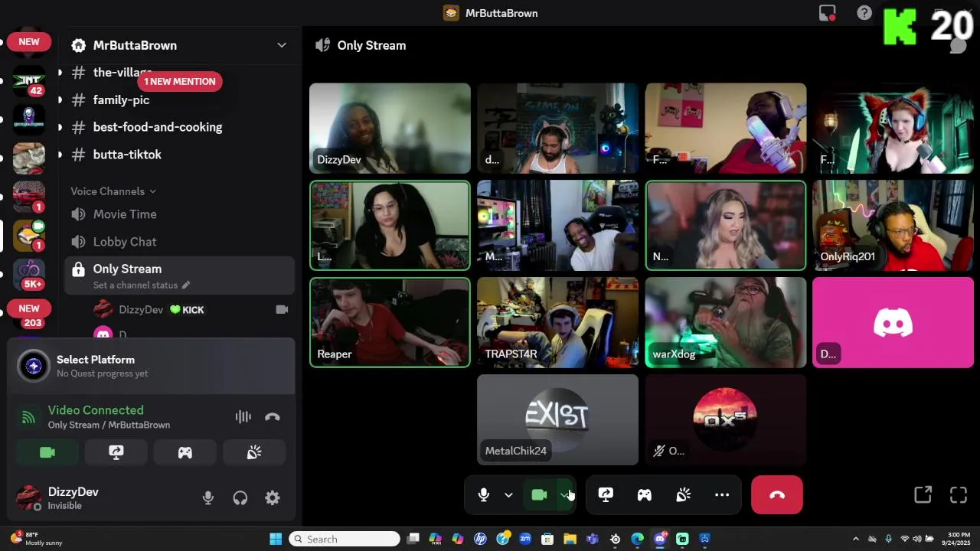Viewport: 980px width, 551px height.
Task: Share your screen from call bar
Action: 606,495
